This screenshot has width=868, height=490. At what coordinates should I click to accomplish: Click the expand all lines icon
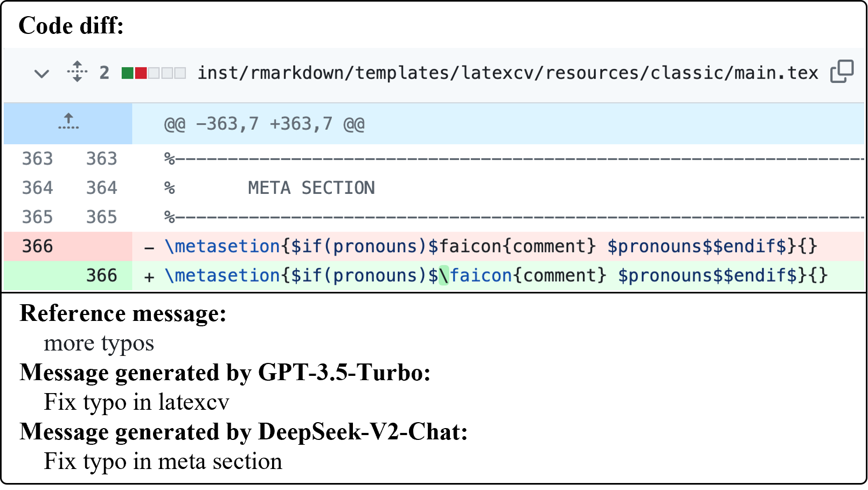[x=77, y=72]
